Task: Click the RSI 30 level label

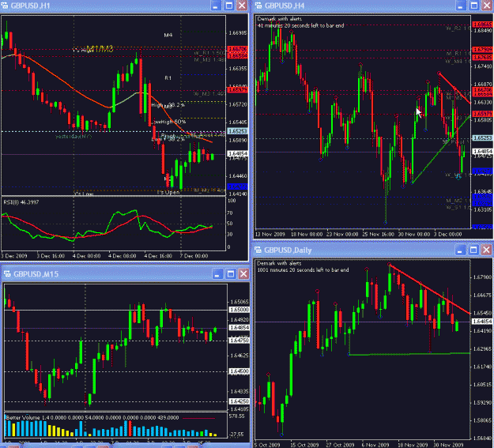Action: click(230, 234)
